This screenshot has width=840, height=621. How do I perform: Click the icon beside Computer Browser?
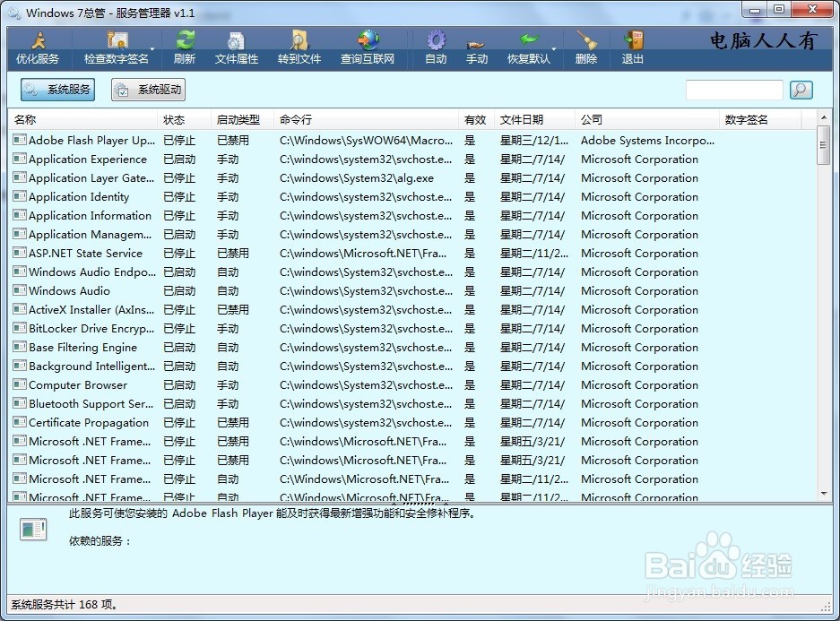pos(20,384)
